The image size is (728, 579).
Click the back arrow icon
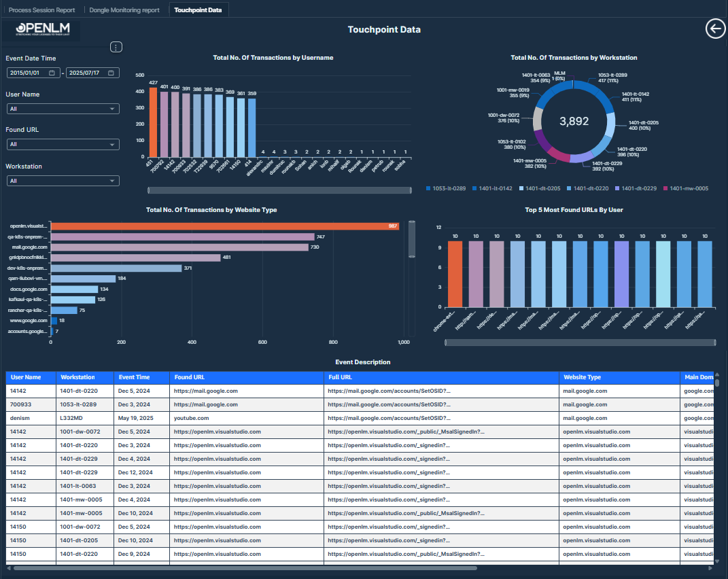715,29
